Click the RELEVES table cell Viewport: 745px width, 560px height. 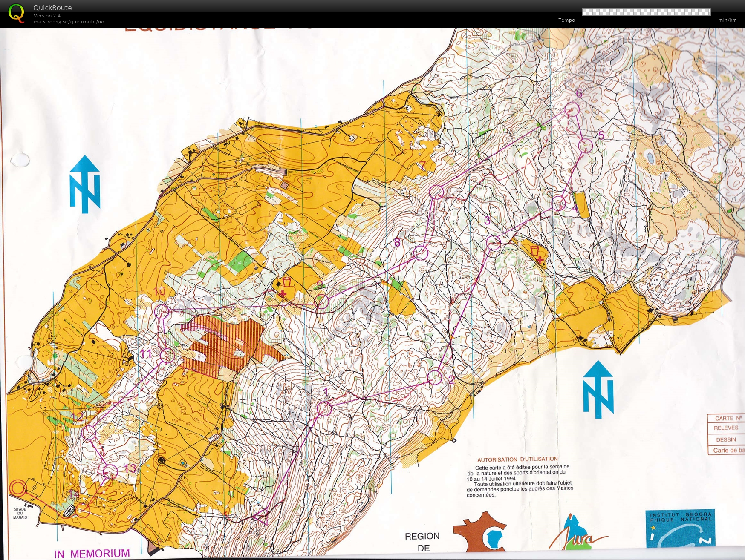[x=726, y=428]
